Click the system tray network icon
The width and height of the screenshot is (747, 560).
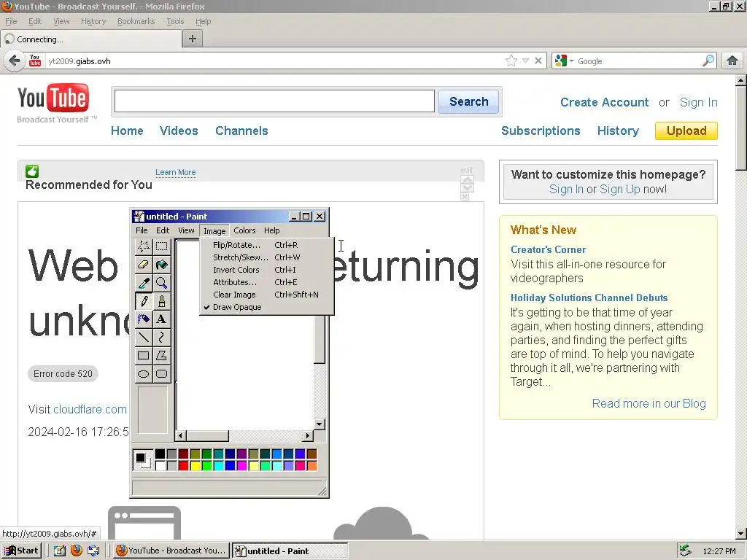click(685, 551)
